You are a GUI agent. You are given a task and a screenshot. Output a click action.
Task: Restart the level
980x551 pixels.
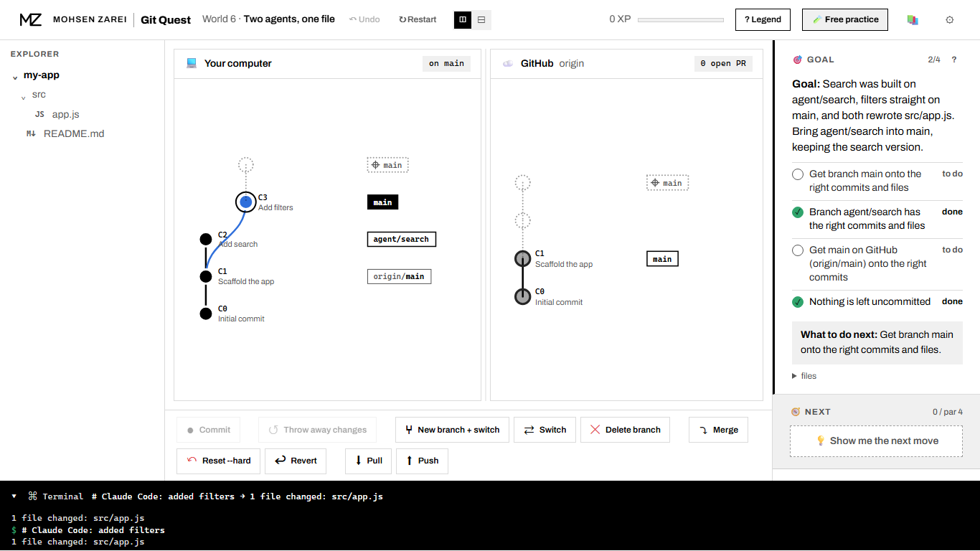coord(418,19)
